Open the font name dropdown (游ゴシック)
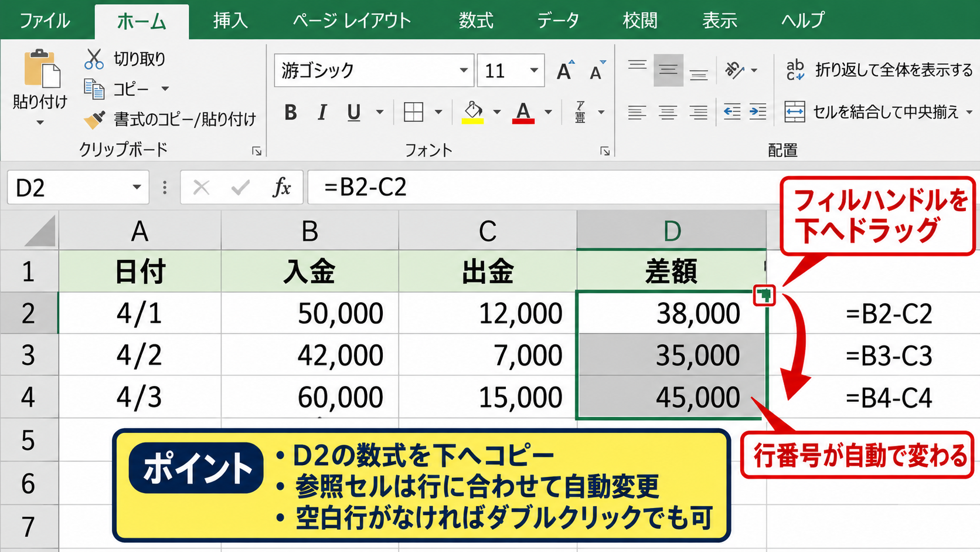 click(x=464, y=70)
